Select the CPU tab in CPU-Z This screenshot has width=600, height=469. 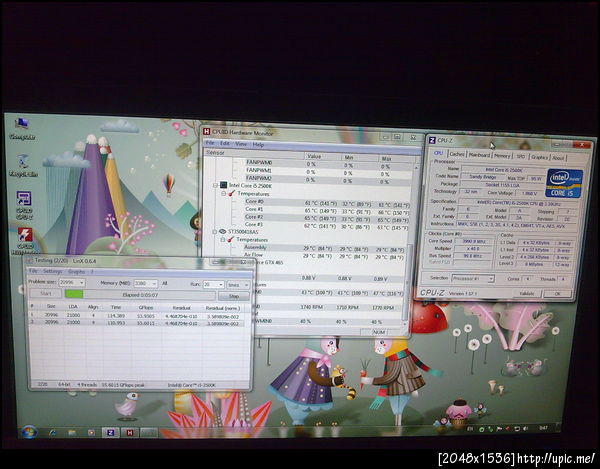(439, 153)
